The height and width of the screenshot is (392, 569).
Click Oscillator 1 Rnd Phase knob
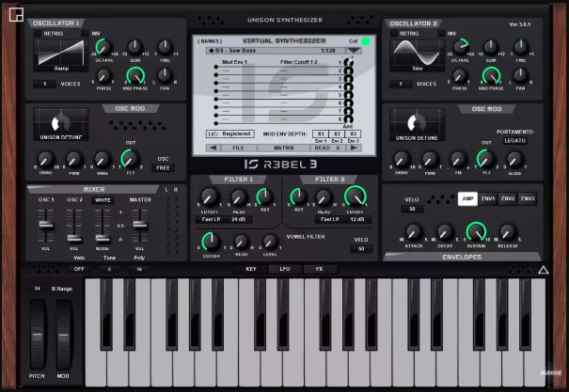point(135,76)
